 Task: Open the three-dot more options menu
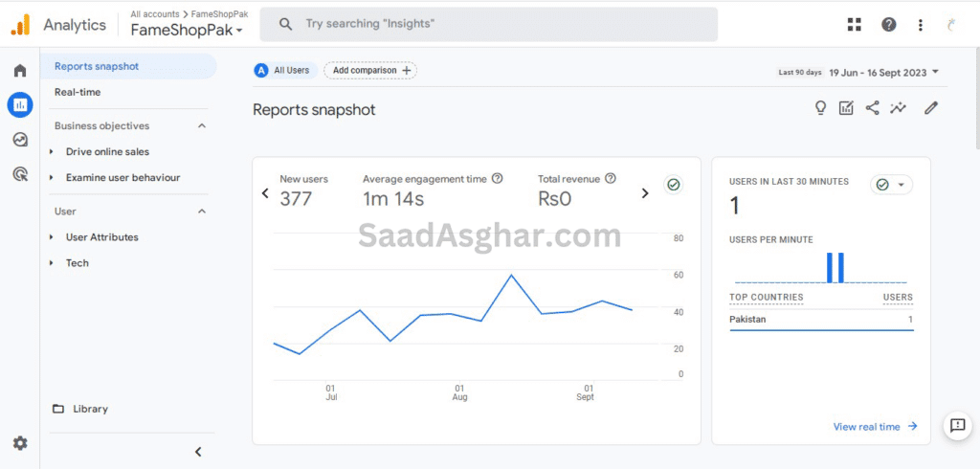click(x=920, y=24)
